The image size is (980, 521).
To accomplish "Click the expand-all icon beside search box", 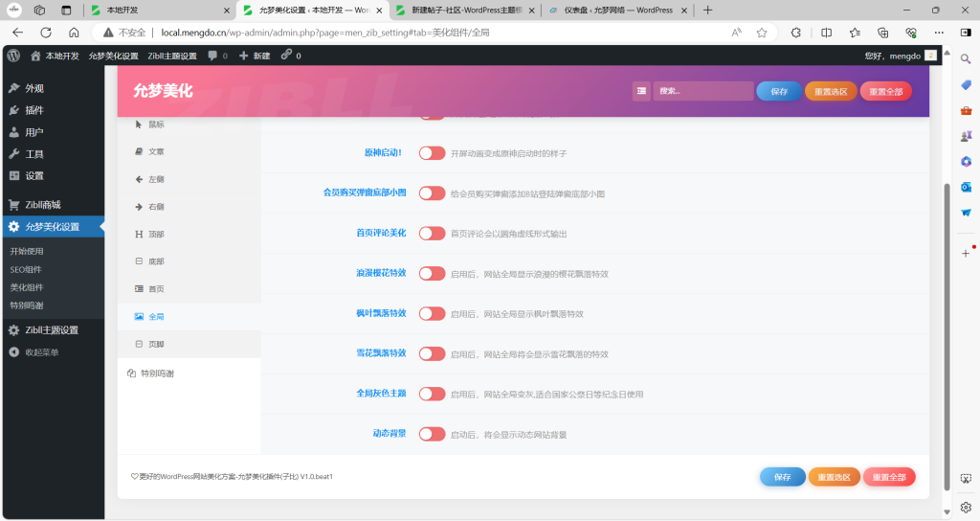I will [640, 92].
